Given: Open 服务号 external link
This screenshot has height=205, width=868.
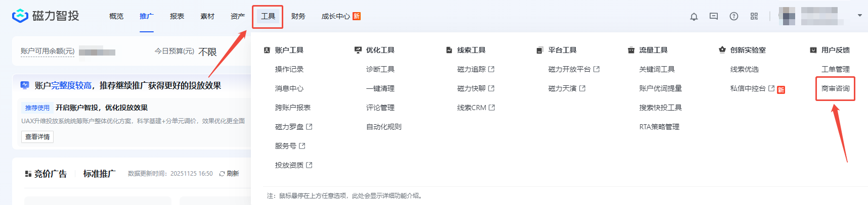Looking at the screenshot, I should pyautogui.click(x=290, y=146).
